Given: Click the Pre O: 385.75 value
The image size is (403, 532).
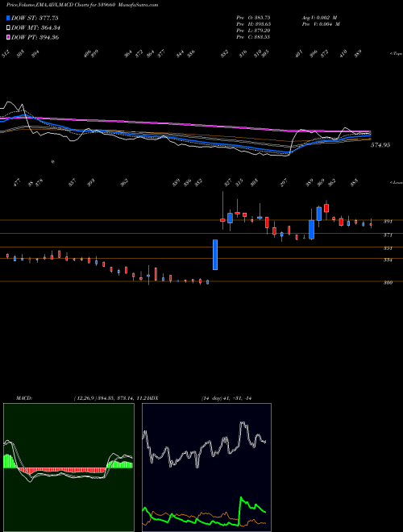Looking at the screenshot, I should (253, 17).
